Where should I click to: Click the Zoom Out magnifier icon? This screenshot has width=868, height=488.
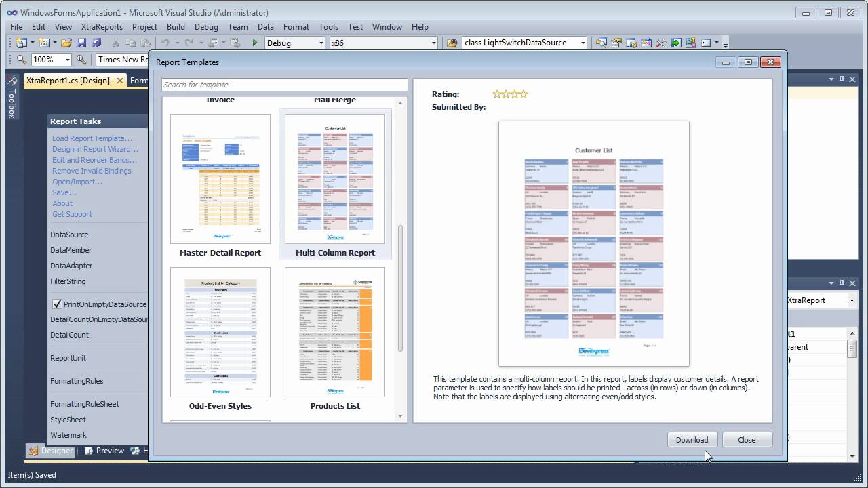point(21,60)
